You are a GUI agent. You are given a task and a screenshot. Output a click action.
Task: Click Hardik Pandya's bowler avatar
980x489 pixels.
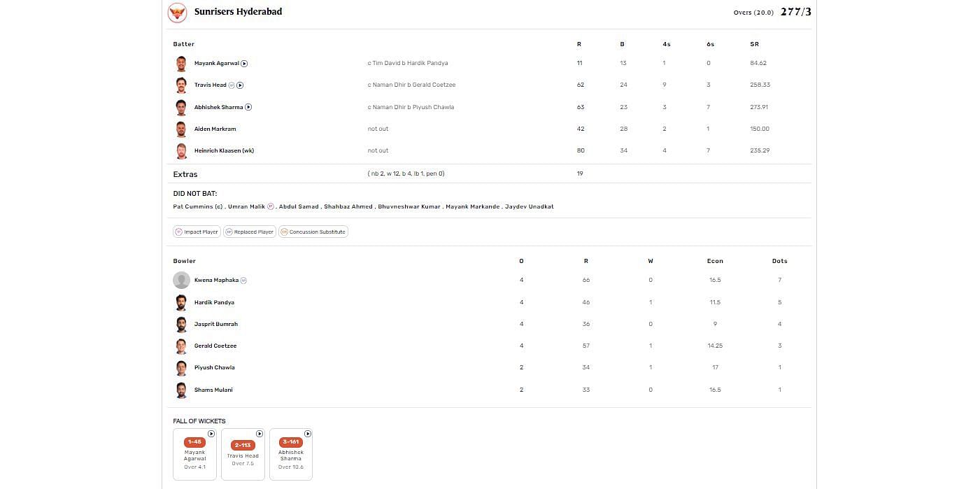pos(181,303)
